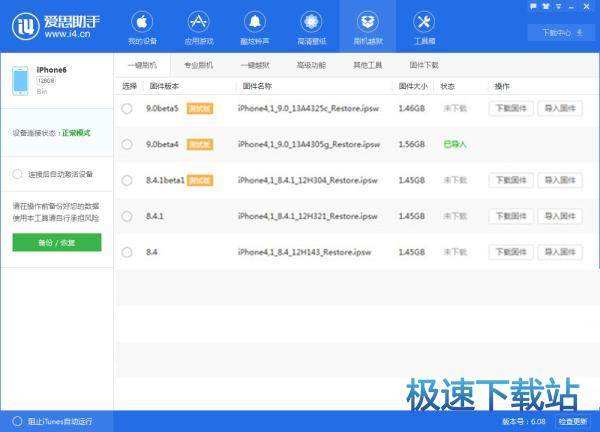This screenshot has width=600, height=432.
Task: Click the beta badge on 8.4.1beta1
Action: (x=200, y=180)
